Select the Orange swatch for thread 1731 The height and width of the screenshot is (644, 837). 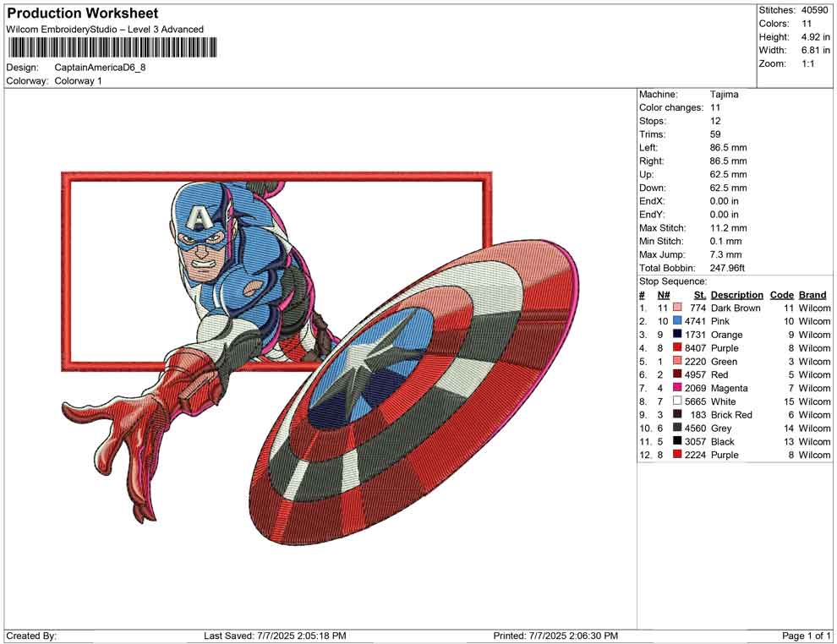point(676,335)
